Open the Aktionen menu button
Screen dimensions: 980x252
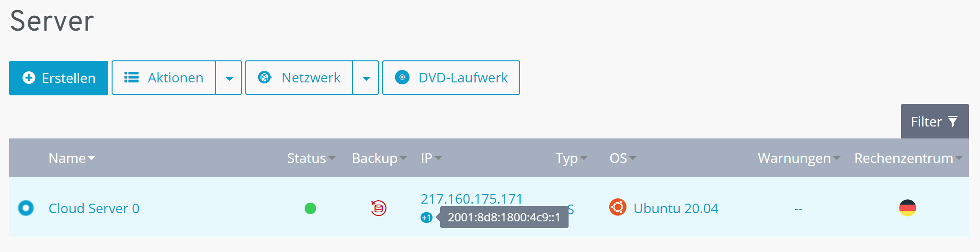click(164, 78)
